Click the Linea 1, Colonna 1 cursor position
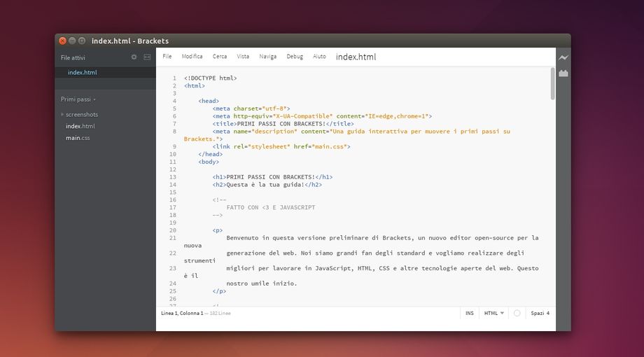 click(x=182, y=313)
